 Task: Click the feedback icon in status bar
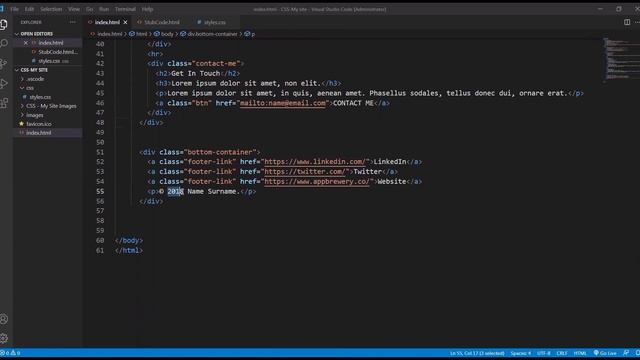pyautogui.click(x=626, y=353)
